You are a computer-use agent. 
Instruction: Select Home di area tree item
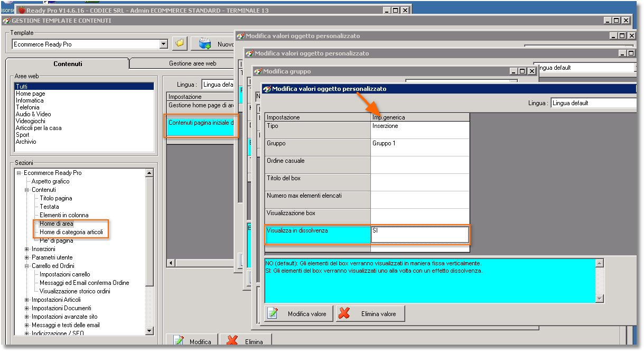coord(57,224)
